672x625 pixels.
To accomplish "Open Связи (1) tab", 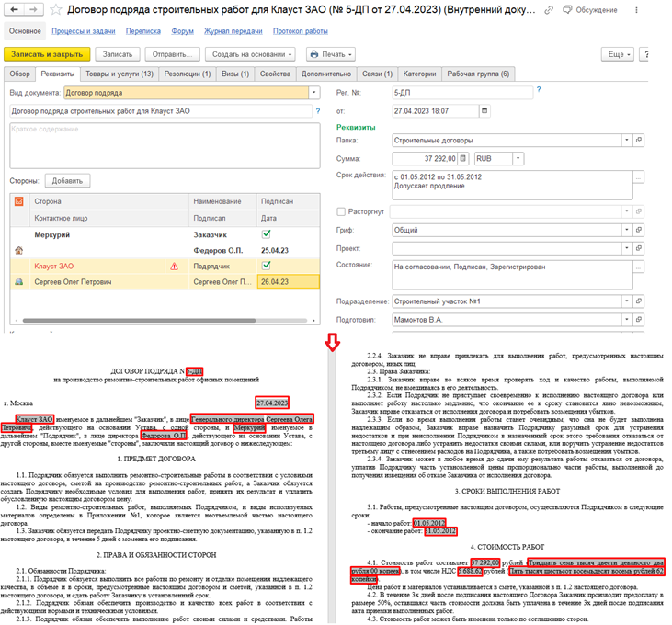I will [x=377, y=74].
